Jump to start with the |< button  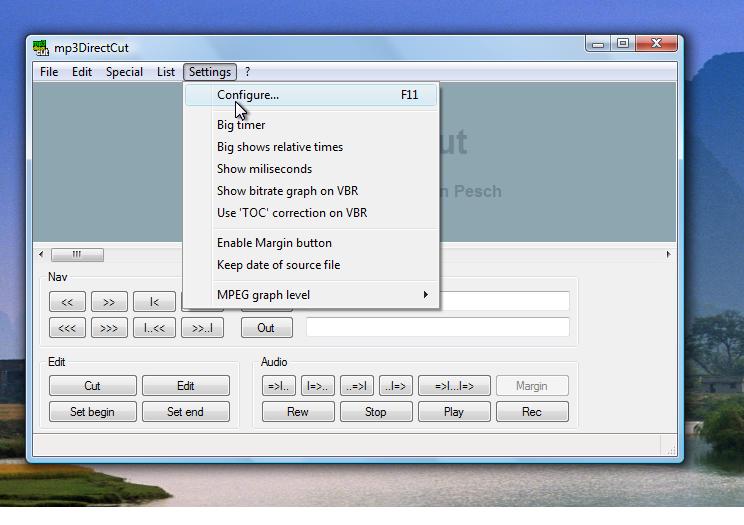tap(154, 302)
